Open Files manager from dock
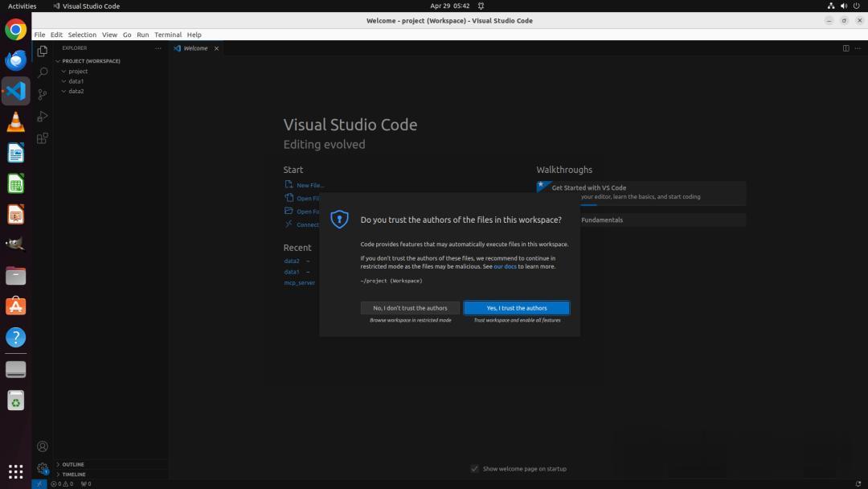This screenshot has width=868, height=489. 15,275
